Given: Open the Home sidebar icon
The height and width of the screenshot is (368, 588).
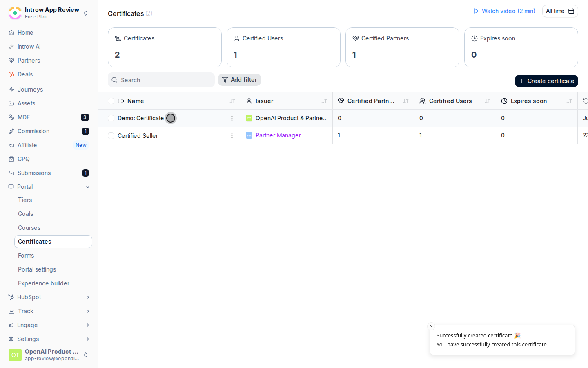Looking at the screenshot, I should click(x=11, y=33).
